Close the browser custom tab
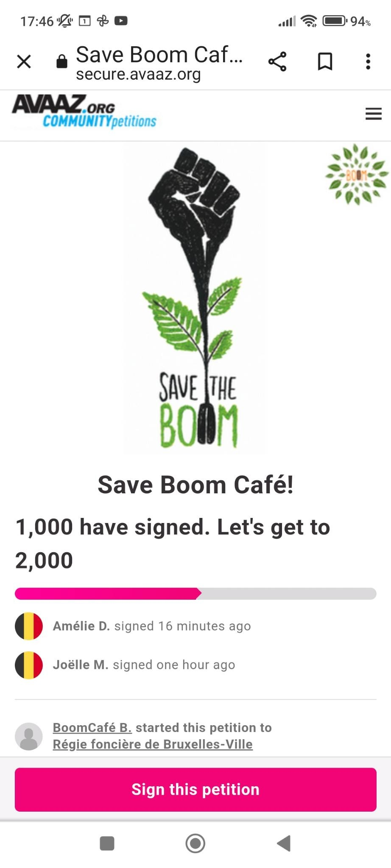 coord(24,61)
